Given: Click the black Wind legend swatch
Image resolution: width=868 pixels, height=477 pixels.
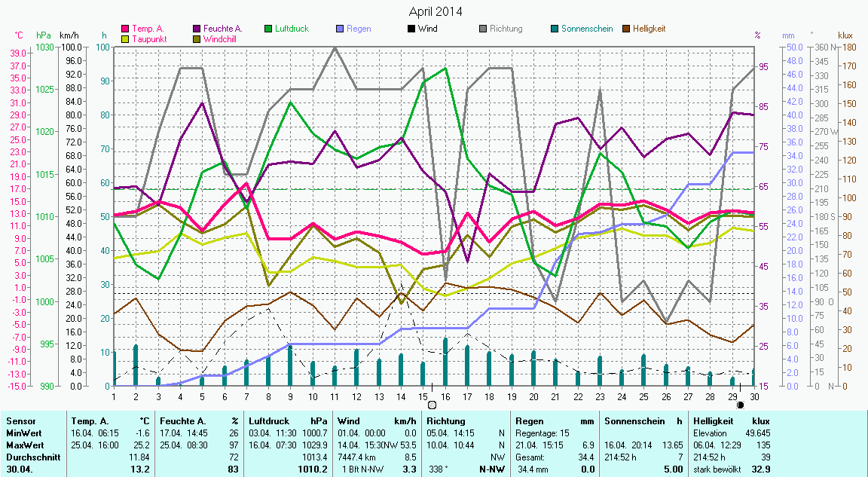Looking at the screenshot, I should point(411,29).
